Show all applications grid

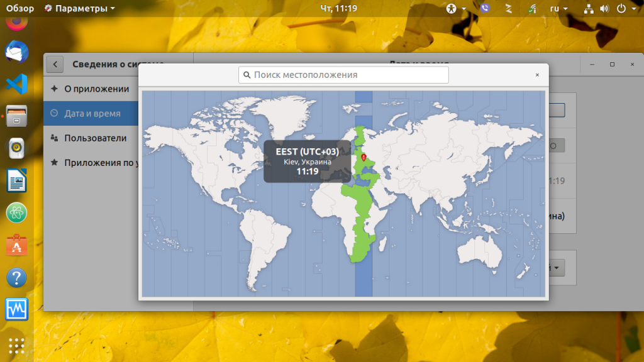(16, 345)
